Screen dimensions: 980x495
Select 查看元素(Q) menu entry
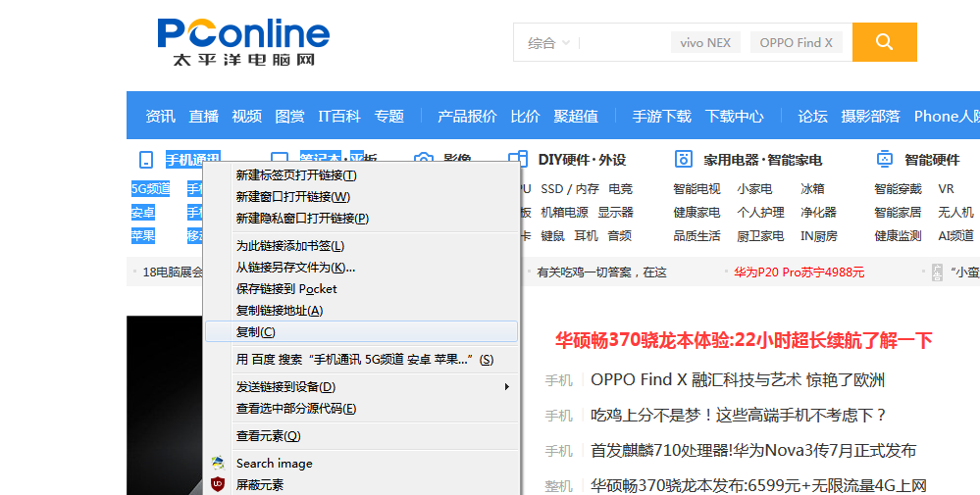362,436
